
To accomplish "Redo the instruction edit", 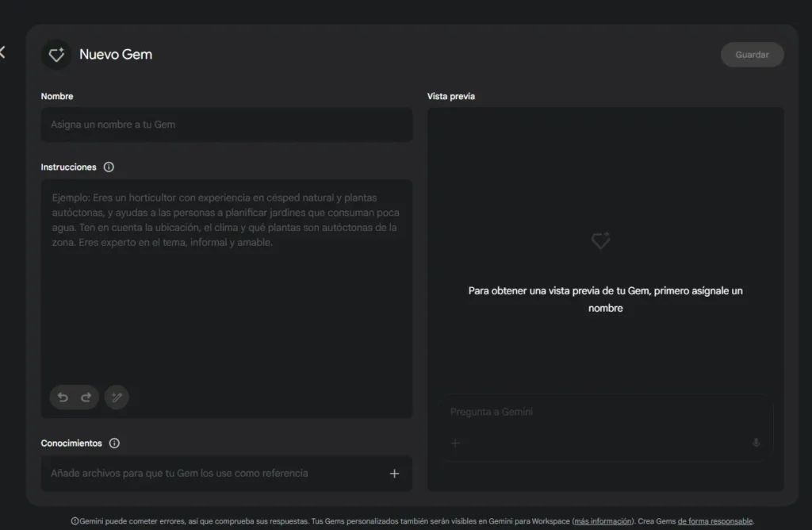I will coord(86,397).
